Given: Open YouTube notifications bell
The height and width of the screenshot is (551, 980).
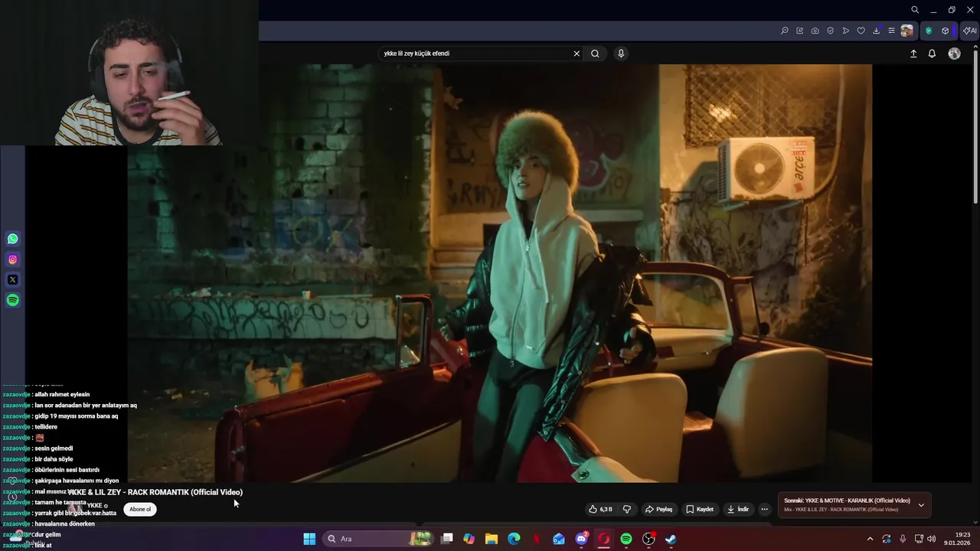Looking at the screenshot, I should [932, 54].
